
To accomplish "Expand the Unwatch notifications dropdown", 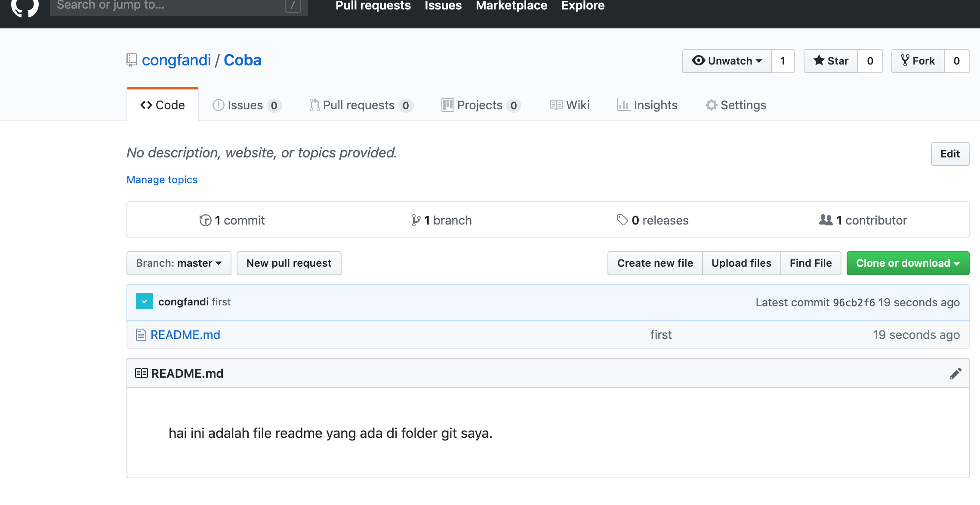I will [727, 61].
